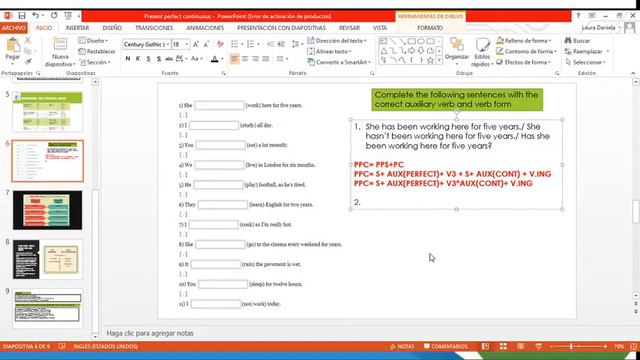This screenshot has height=360, width=640.
Task: Toggle italic K formatting
Action: coord(138,59)
